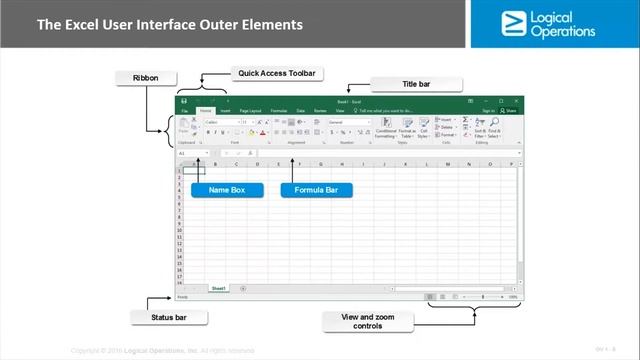The image size is (640, 360).
Task: Collapse the ribbon with the caret
Action: click(519, 142)
